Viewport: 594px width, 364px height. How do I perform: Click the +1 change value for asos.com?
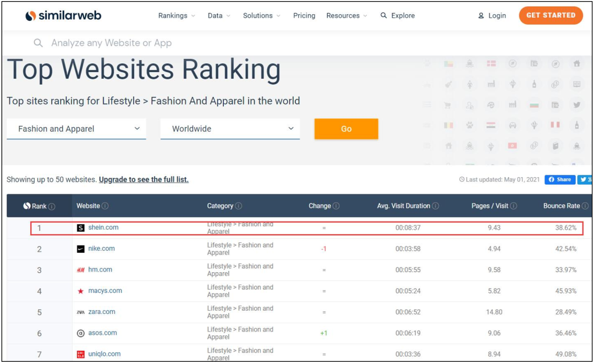click(x=323, y=333)
